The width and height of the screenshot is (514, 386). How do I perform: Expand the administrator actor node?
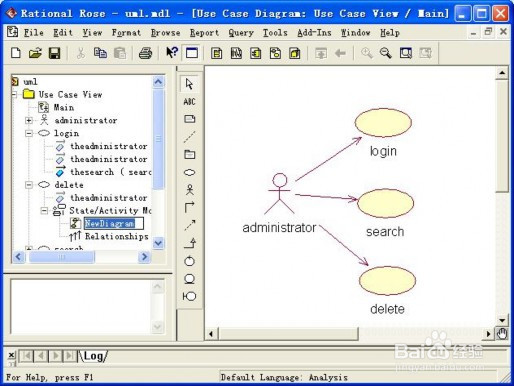(x=29, y=120)
